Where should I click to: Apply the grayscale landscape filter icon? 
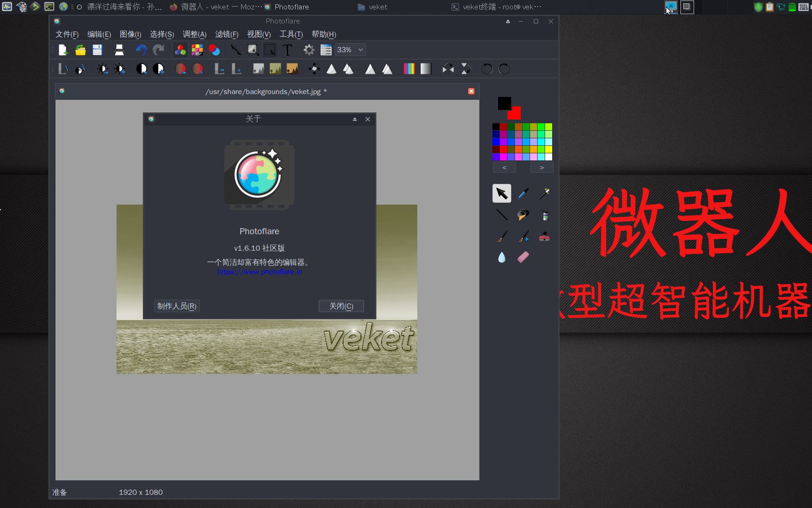[258, 69]
